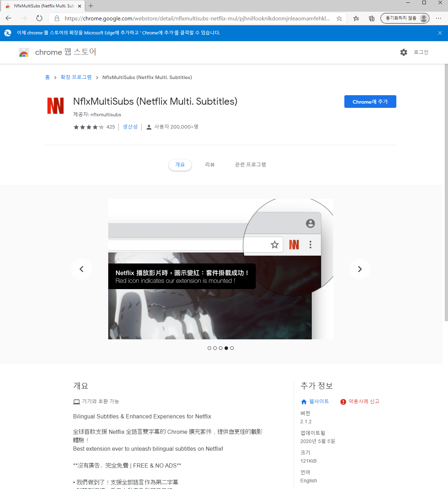Viewport: 448px width, 489px height.
Task: Dismiss the blue Edge notification bar
Action: coord(440,33)
